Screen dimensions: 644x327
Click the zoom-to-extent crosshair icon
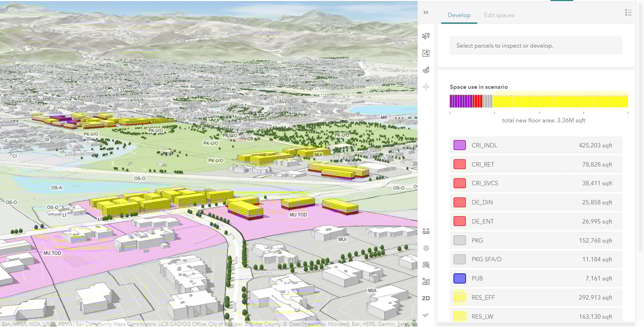coord(426,87)
